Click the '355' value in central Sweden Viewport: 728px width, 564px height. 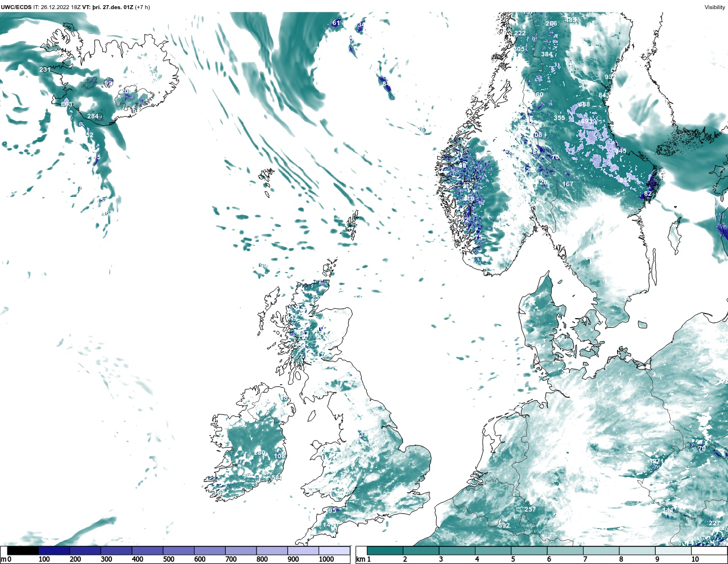click(x=559, y=118)
